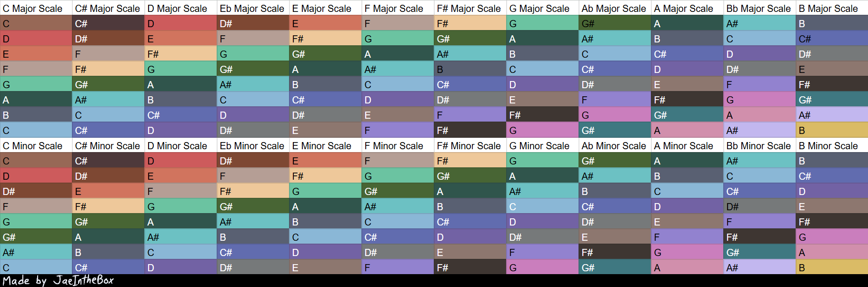Select the Ab Minor Scale header cell
The image size is (868, 287).
pos(615,145)
